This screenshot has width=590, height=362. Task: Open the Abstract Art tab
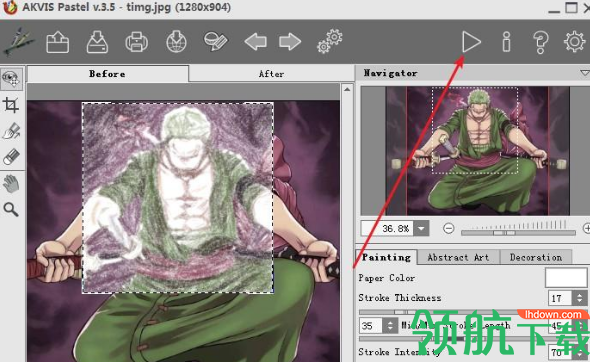tap(458, 257)
